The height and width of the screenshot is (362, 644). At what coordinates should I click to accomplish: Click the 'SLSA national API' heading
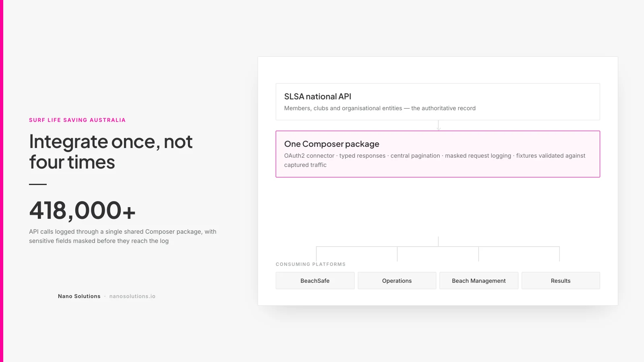pos(318,97)
